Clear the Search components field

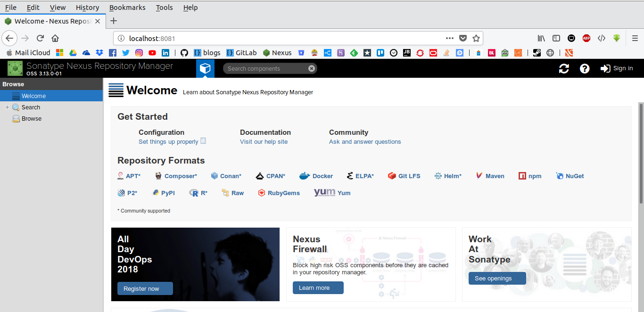click(x=311, y=68)
